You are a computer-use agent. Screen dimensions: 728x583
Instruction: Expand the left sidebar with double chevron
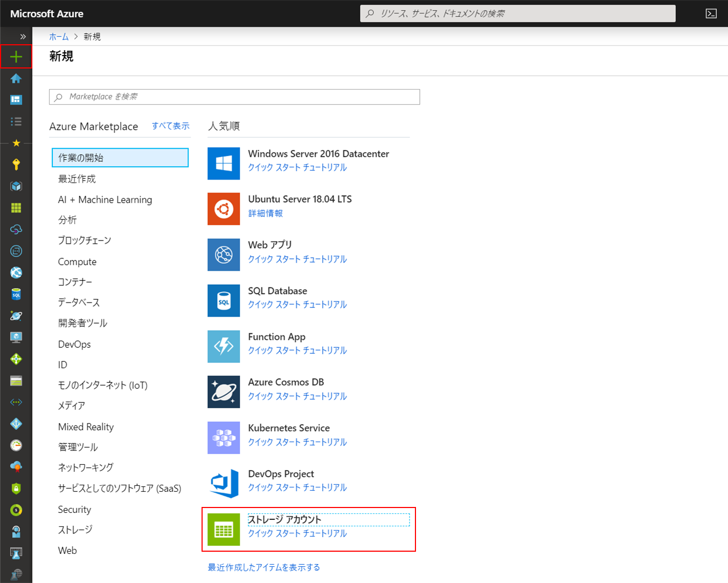pos(23,37)
